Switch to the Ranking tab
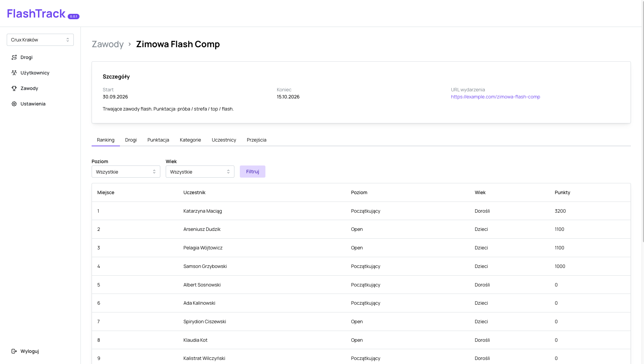The image size is (644, 364). [106, 140]
